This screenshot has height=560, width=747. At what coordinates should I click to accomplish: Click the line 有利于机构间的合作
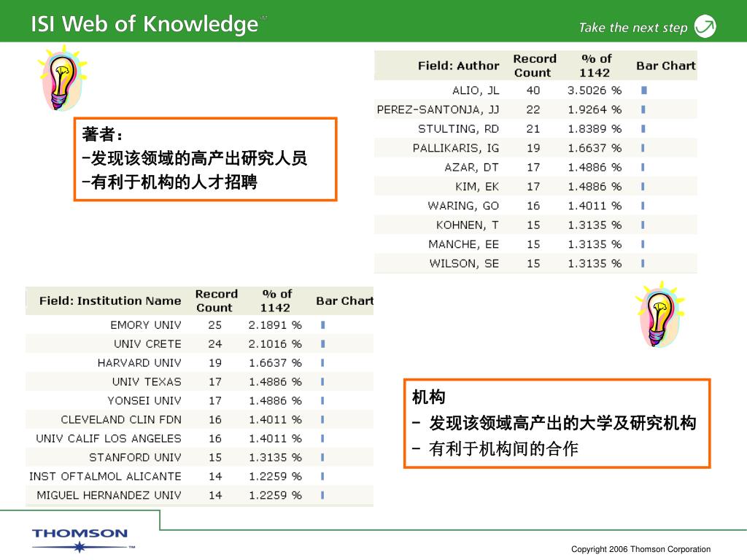(495, 448)
